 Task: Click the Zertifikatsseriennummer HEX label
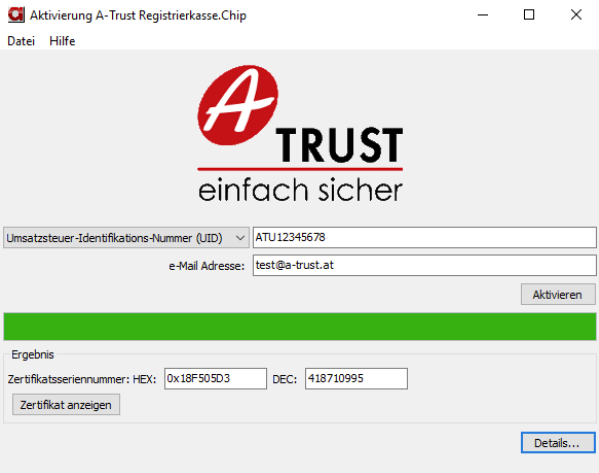(82, 379)
